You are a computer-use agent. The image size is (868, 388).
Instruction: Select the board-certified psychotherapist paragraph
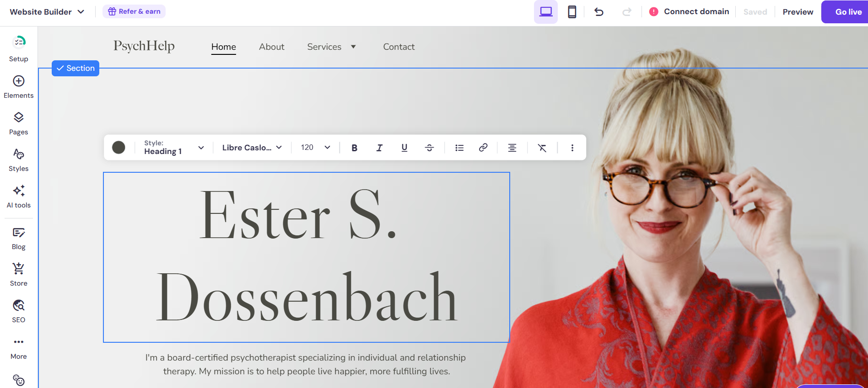(306, 364)
